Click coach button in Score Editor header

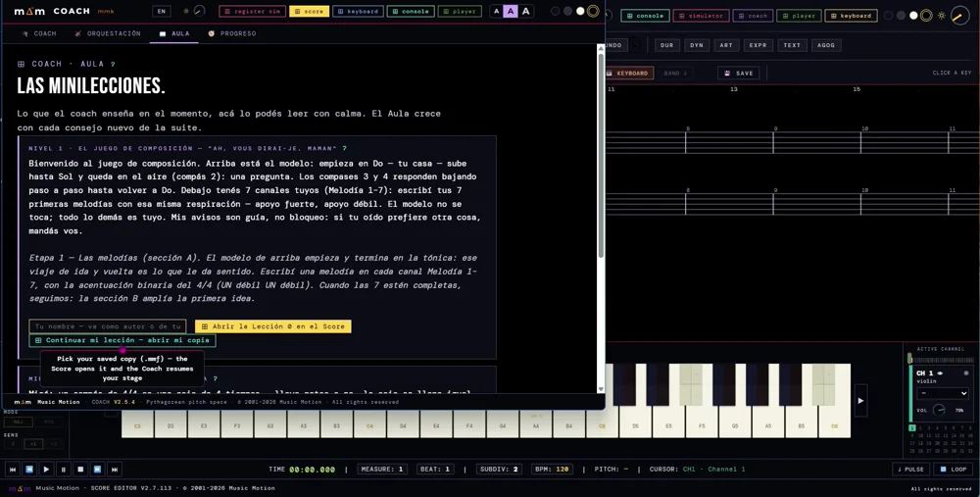coord(753,16)
